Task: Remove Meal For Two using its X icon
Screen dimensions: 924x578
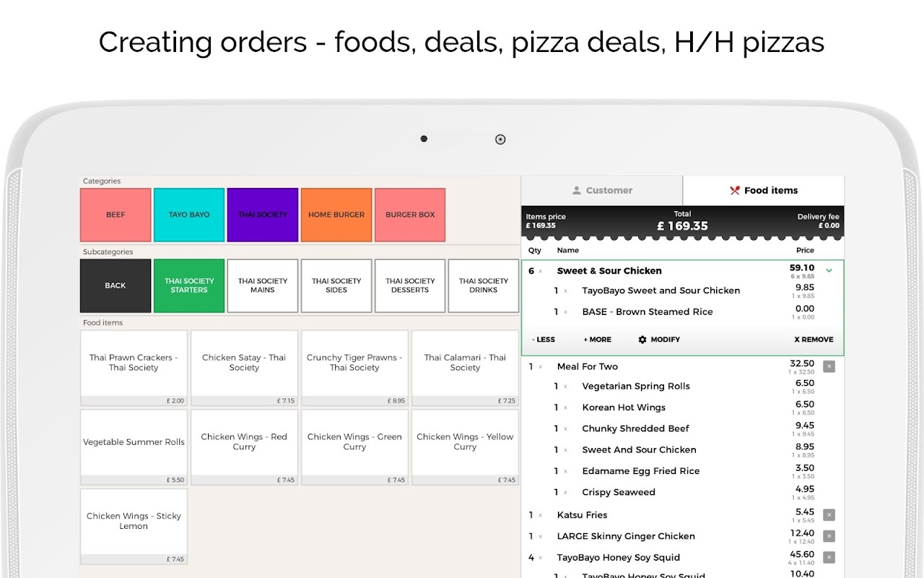Action: point(829,366)
